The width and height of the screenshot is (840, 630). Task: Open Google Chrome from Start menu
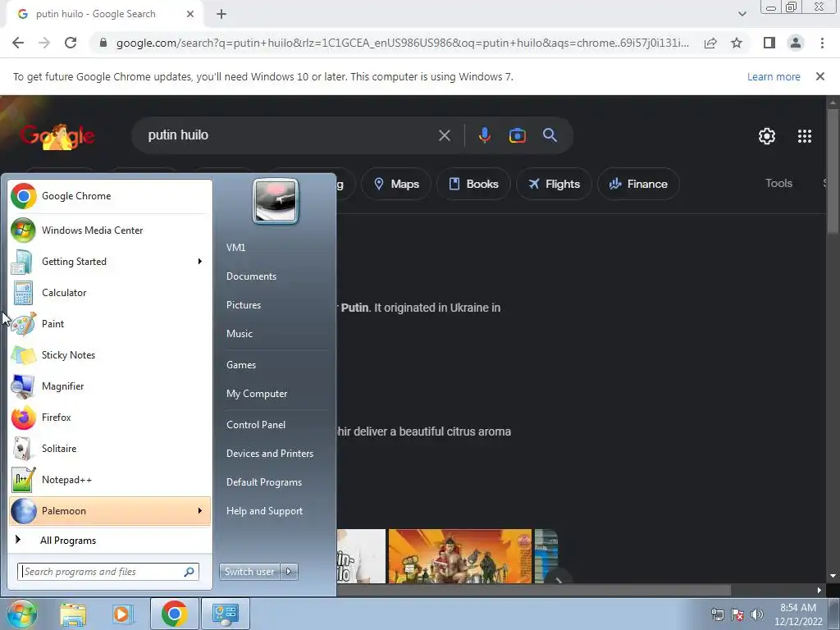click(110, 196)
